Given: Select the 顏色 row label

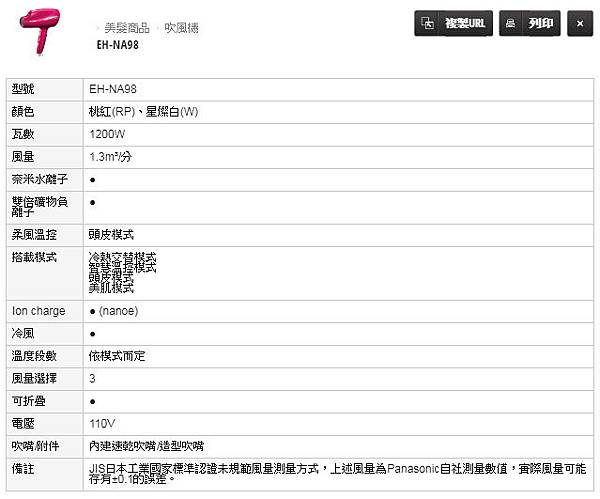Looking at the screenshot, I should (23, 112).
